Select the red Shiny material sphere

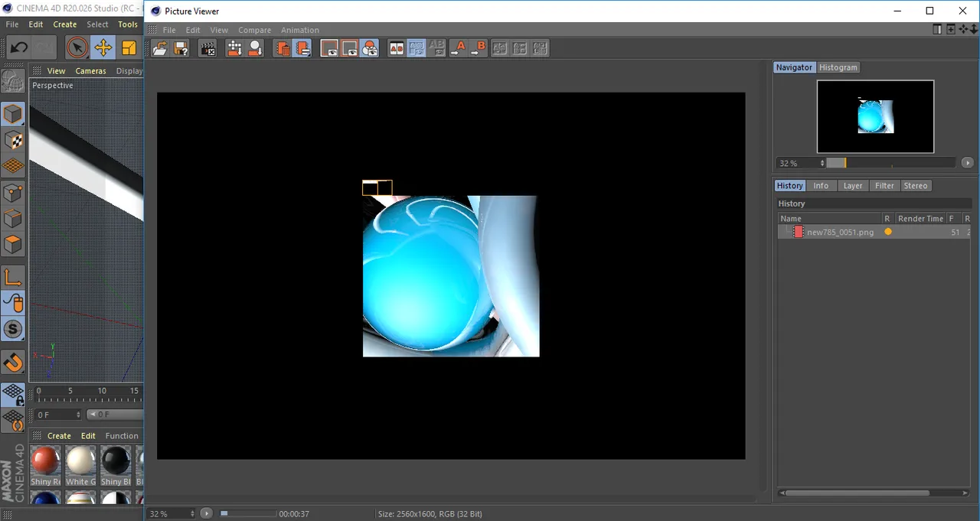pyautogui.click(x=45, y=461)
